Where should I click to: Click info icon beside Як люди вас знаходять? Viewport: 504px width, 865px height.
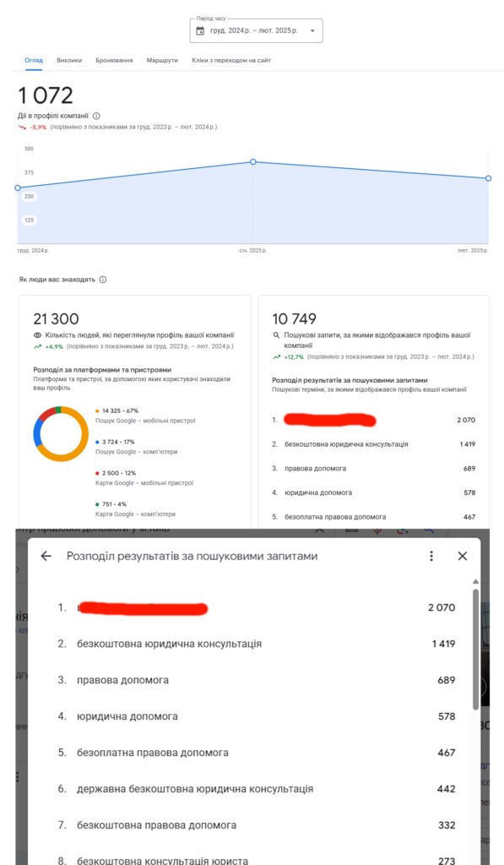tap(102, 280)
